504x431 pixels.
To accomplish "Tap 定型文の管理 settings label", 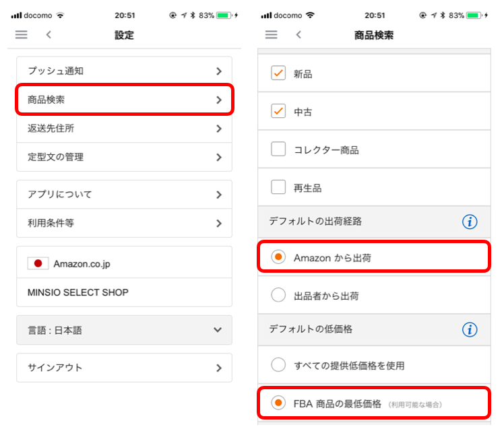I will (56, 157).
